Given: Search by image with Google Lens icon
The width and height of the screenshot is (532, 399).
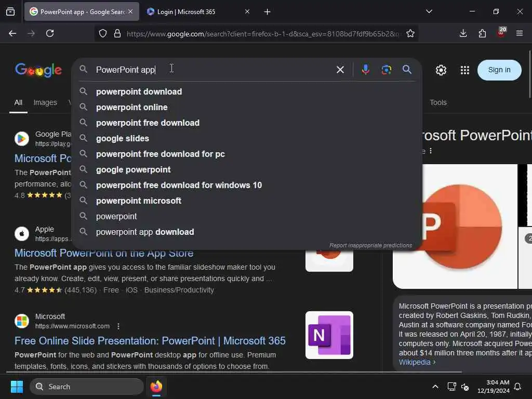Looking at the screenshot, I should (386, 70).
